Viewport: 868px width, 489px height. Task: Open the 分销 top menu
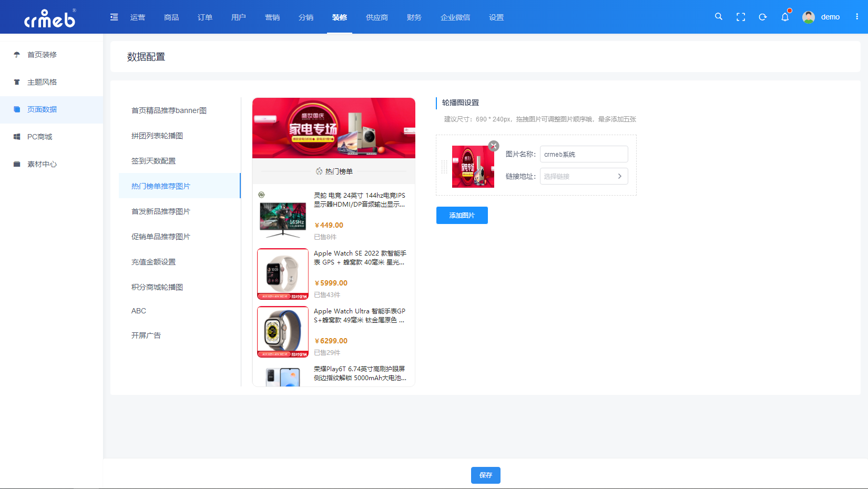[x=306, y=17]
